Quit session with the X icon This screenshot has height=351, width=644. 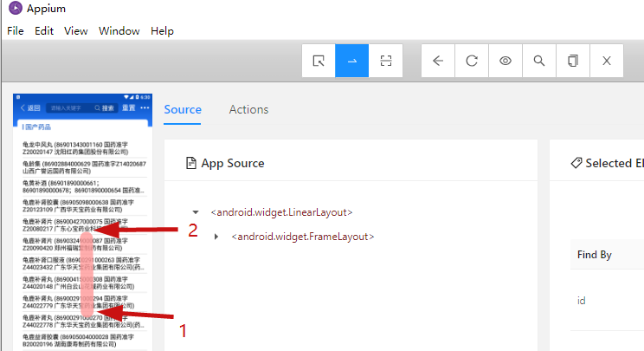[607, 61]
